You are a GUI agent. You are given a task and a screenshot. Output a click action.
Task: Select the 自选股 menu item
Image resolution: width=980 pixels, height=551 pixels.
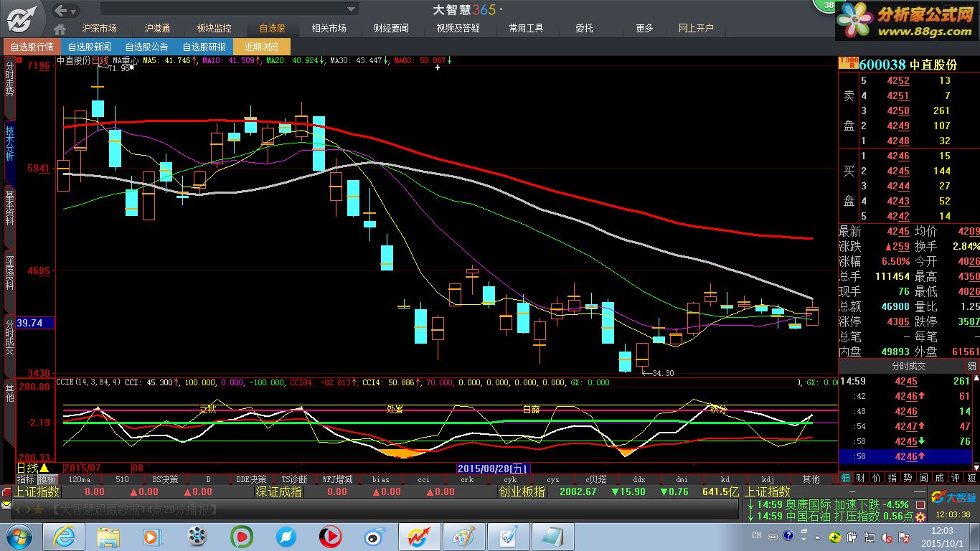tap(272, 28)
